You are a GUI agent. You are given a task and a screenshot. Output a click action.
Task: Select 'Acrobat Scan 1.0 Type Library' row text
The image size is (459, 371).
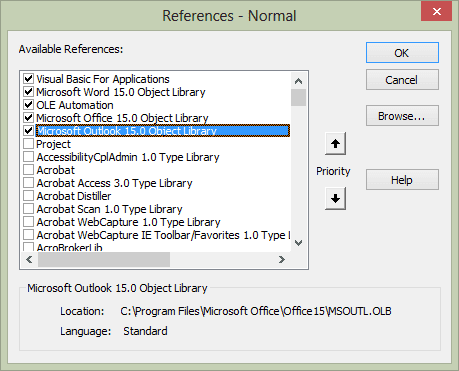tap(109, 209)
